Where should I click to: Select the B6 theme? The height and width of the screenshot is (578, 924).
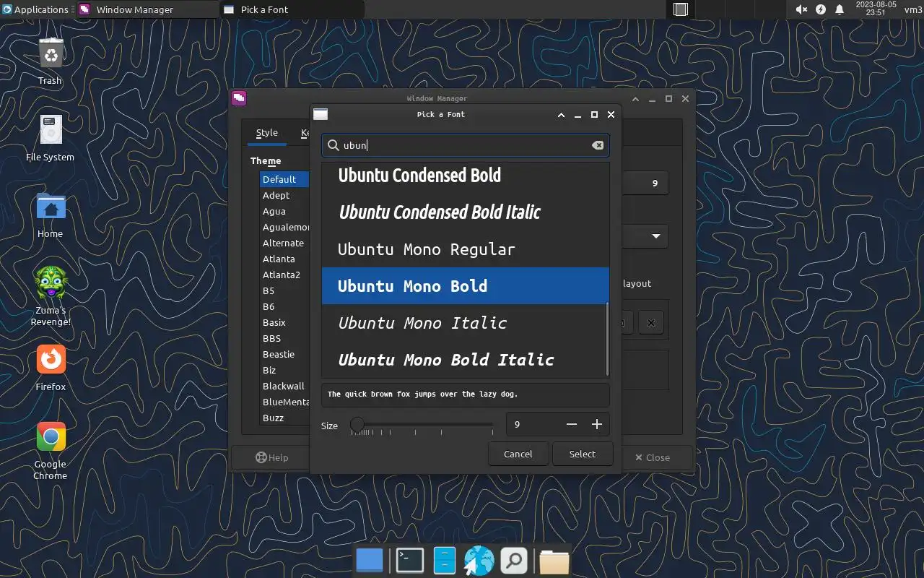coord(284,306)
